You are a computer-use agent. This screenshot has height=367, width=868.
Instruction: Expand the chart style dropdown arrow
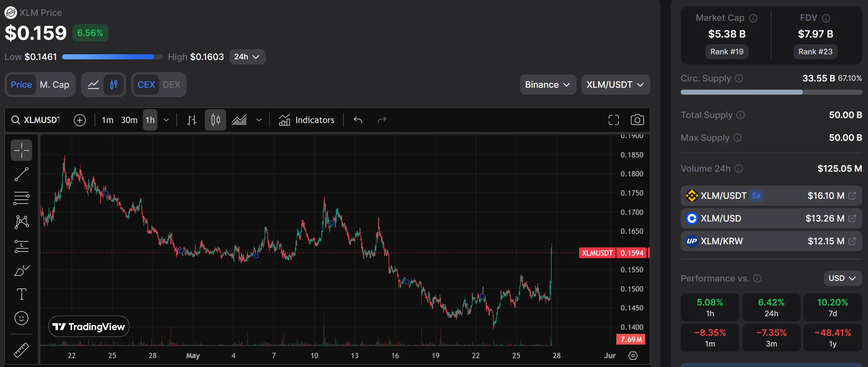259,120
